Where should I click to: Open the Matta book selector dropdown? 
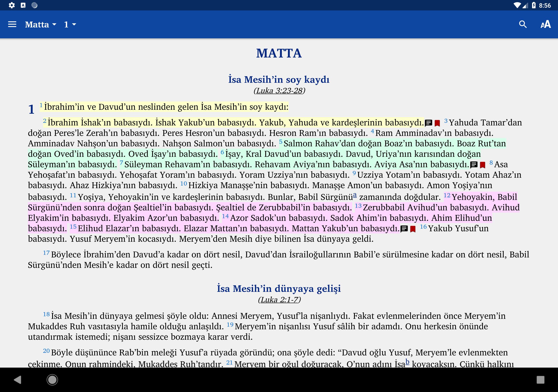pyautogui.click(x=41, y=25)
